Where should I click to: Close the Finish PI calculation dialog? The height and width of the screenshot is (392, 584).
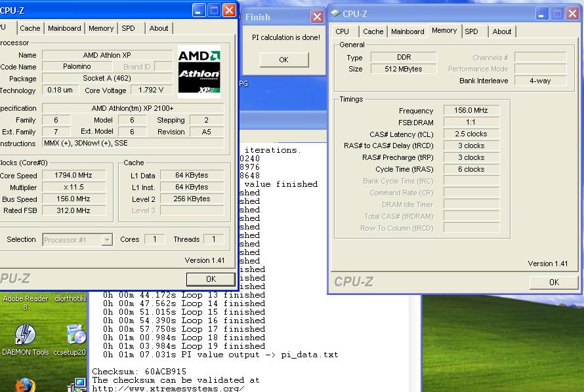(x=317, y=17)
